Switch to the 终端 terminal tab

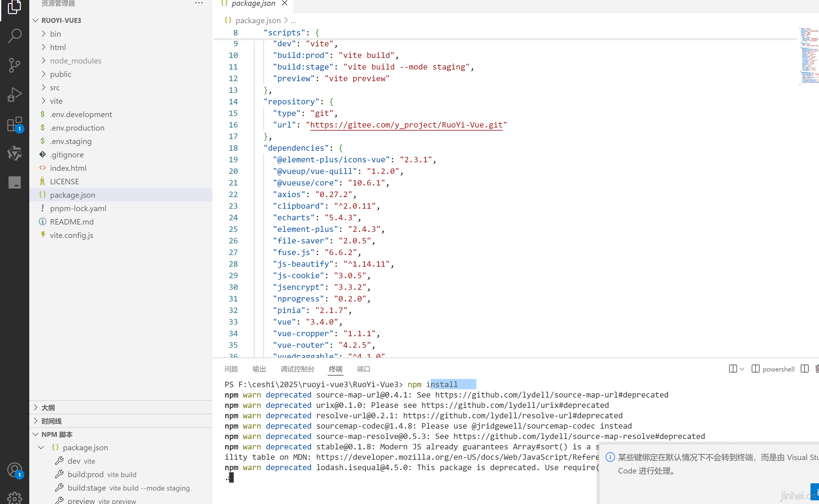[335, 369]
